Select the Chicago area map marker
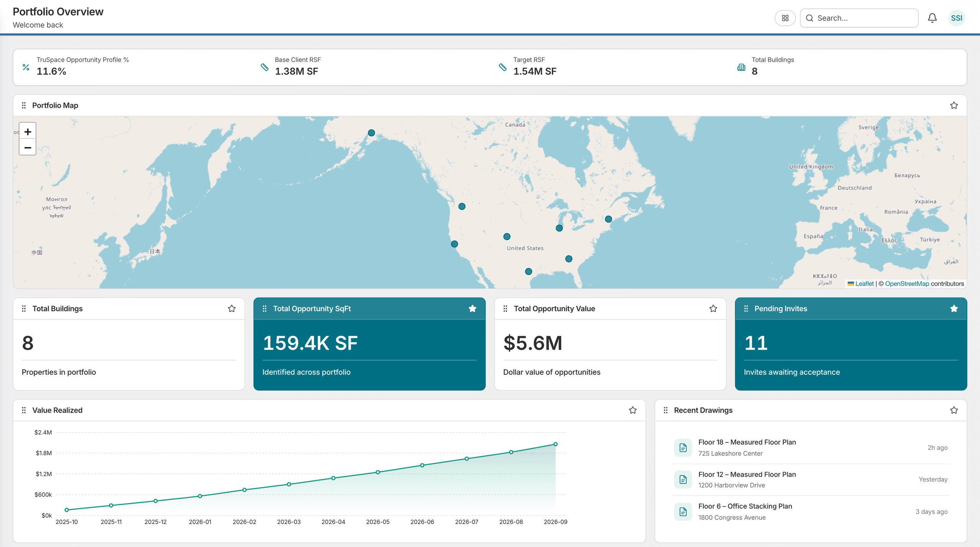This screenshot has width=980, height=547. pos(559,228)
